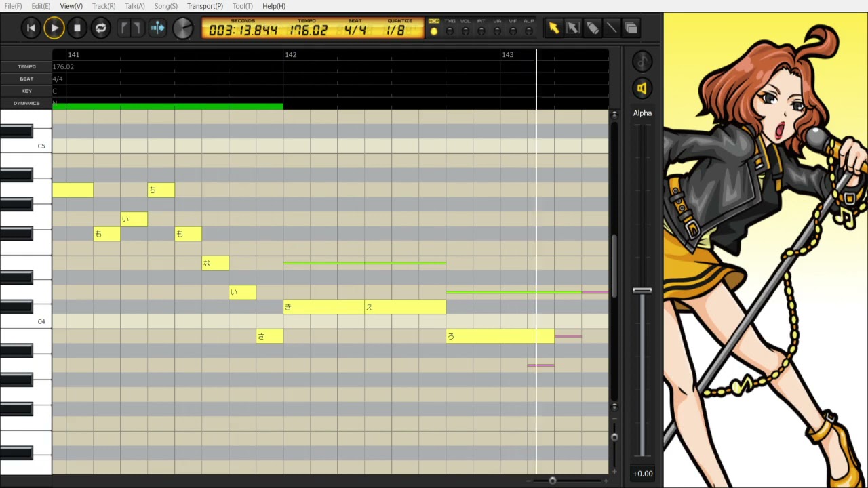The height and width of the screenshot is (488, 868).
Task: Toggle the yellow speaker monitor icon
Action: coord(642,88)
